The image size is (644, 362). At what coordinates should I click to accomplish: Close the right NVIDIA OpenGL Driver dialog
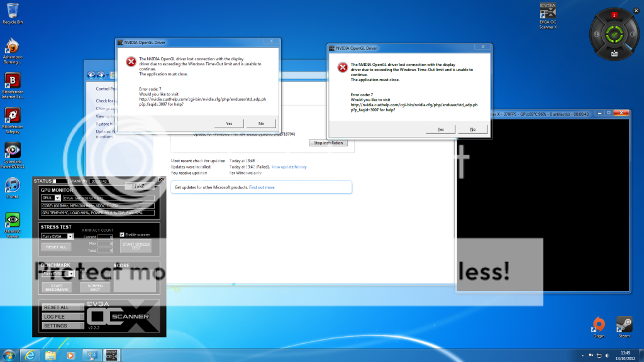coord(483,47)
